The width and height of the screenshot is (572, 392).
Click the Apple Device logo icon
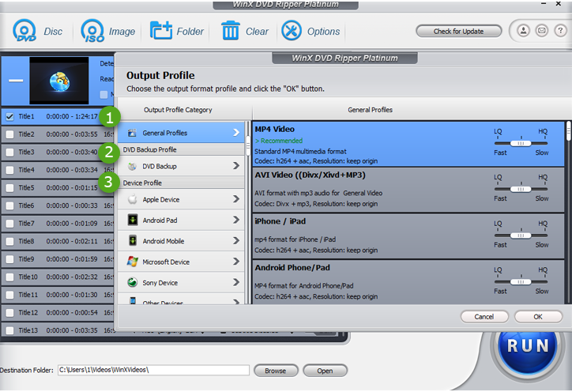pyautogui.click(x=133, y=199)
